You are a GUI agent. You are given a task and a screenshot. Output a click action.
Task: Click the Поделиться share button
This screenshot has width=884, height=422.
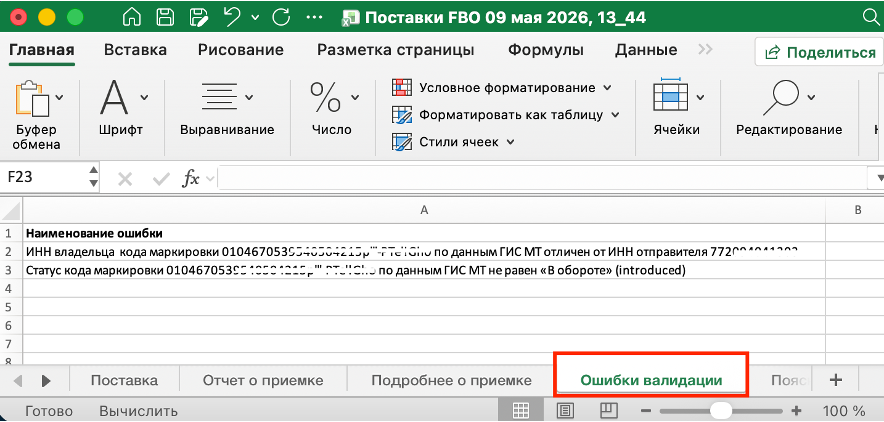point(820,52)
